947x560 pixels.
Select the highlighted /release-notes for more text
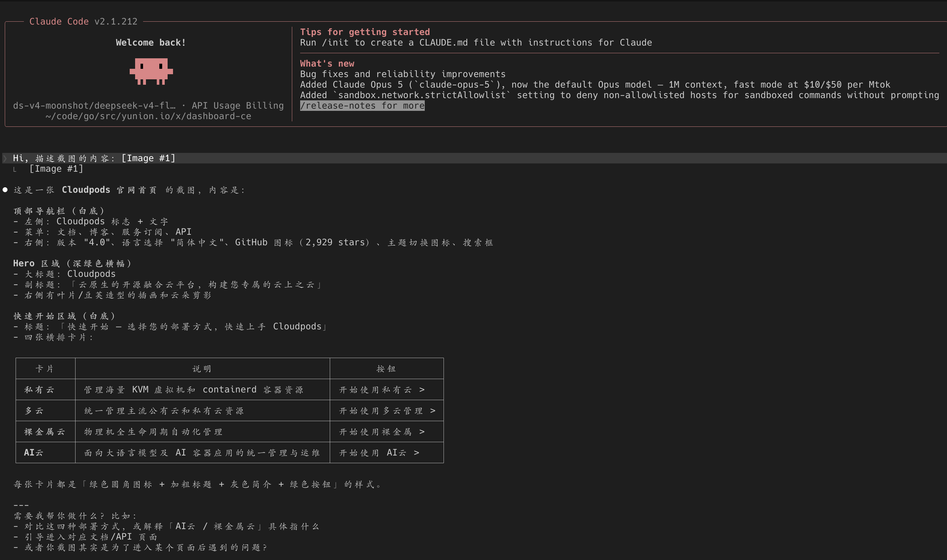click(x=362, y=106)
